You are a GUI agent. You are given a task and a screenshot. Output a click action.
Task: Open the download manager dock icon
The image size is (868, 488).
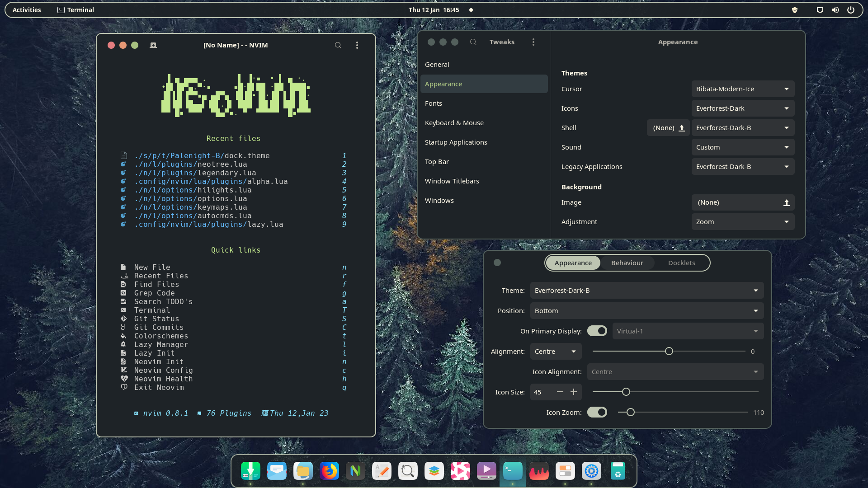point(250,471)
